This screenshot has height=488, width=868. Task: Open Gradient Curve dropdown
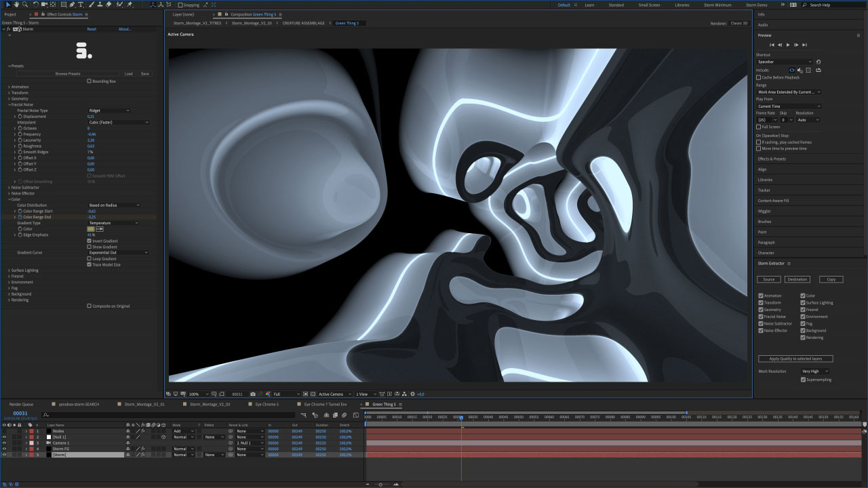pyautogui.click(x=119, y=252)
